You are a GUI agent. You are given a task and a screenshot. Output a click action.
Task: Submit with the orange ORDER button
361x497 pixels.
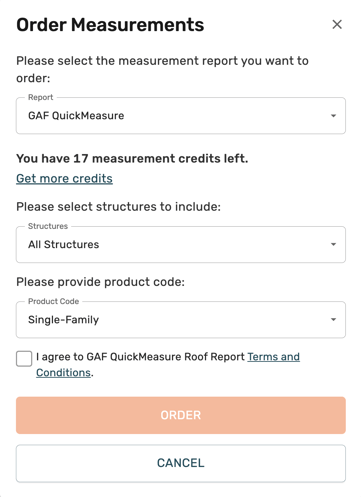pyautogui.click(x=181, y=415)
